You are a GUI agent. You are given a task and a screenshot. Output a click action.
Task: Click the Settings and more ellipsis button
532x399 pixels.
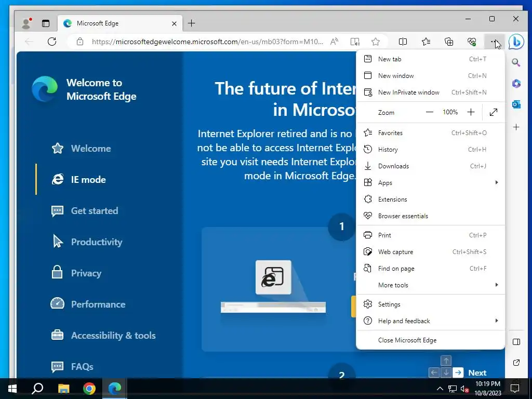(x=495, y=42)
